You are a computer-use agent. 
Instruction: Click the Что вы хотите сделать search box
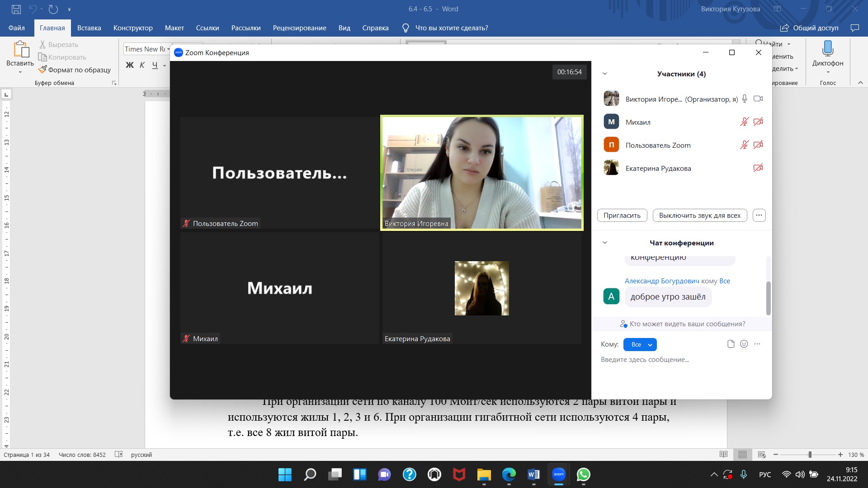coord(451,28)
